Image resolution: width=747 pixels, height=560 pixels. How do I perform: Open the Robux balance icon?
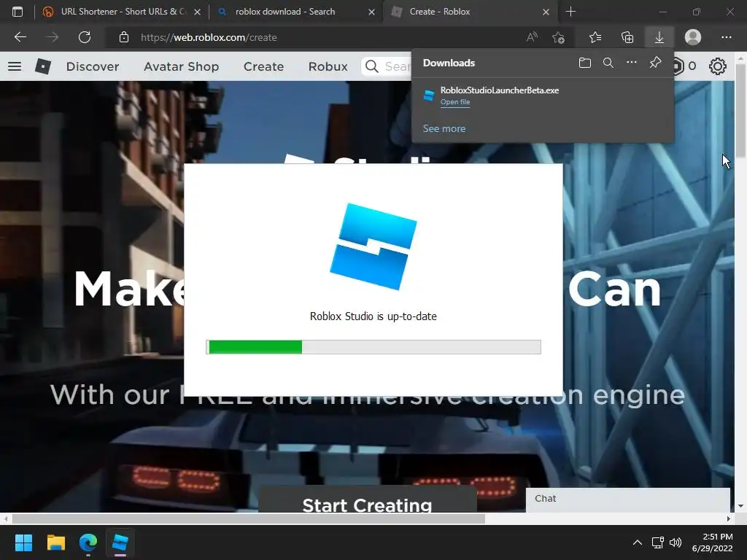click(678, 66)
